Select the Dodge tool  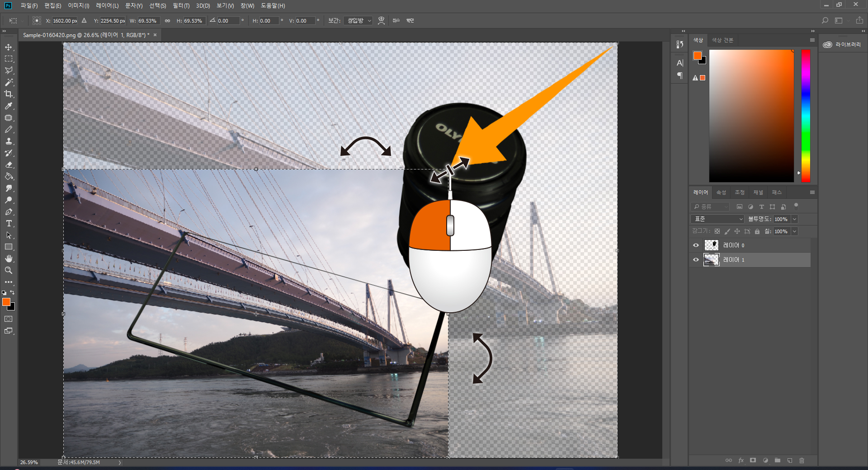coord(9,200)
